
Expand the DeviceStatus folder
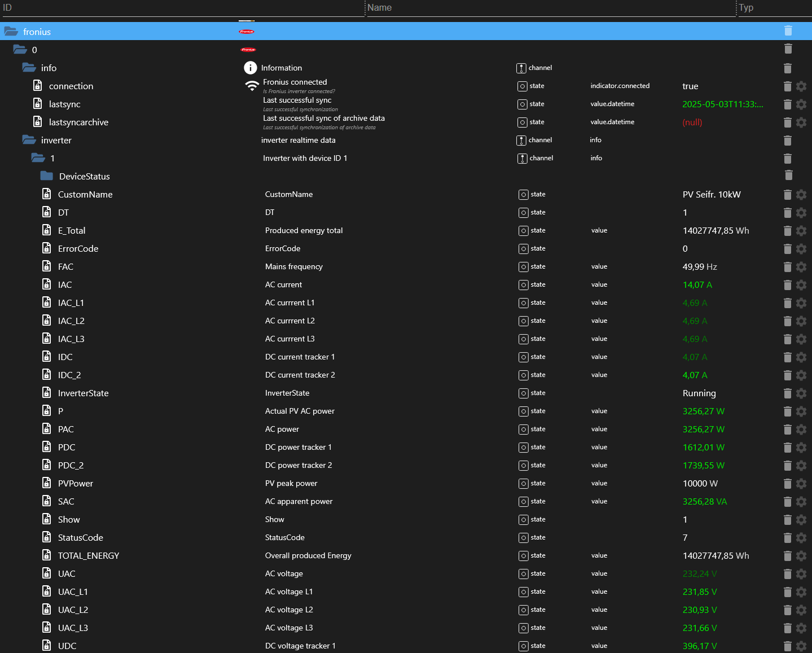47,176
